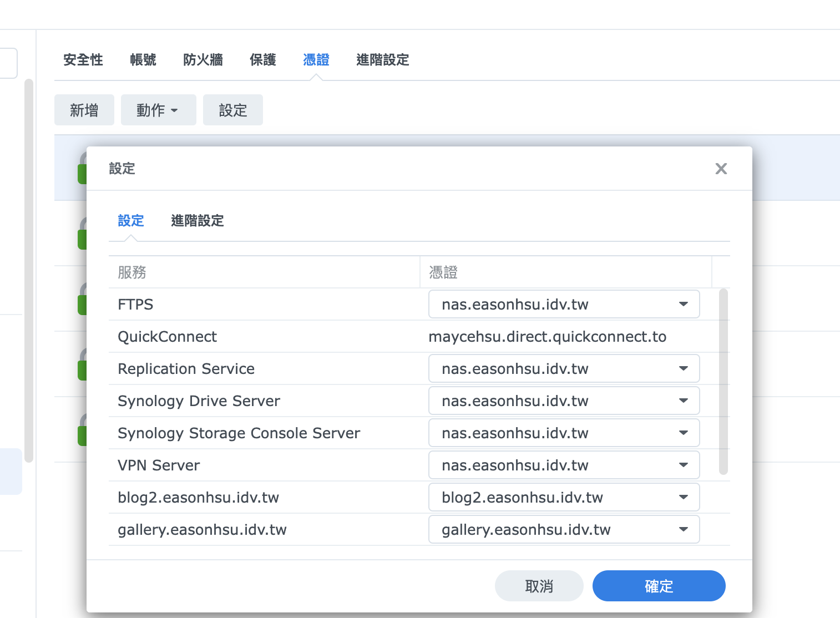Screen dimensions: 840x618
Task: Open the 動作 dropdown menu
Action: (158, 110)
